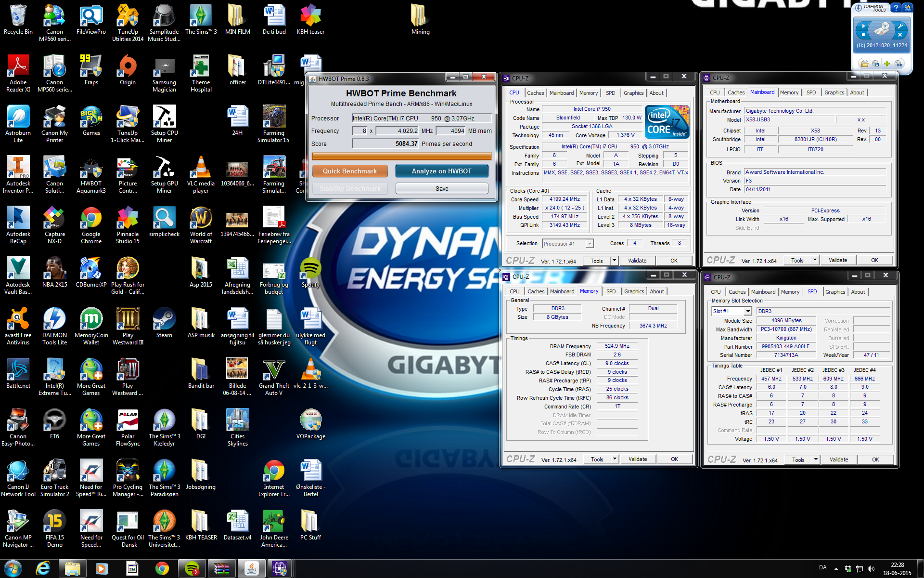Open the World of Warcraft desktop icon
This screenshot has width=924, height=578.
tap(201, 225)
